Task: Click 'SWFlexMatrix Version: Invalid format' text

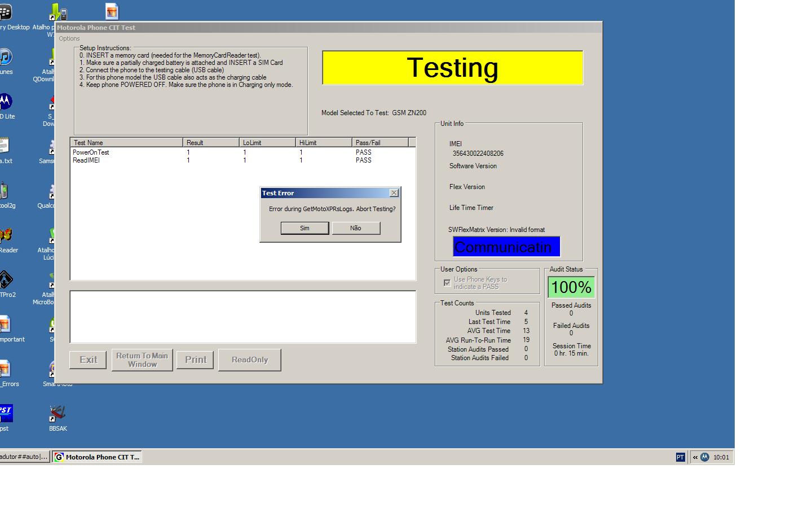Action: (496, 230)
